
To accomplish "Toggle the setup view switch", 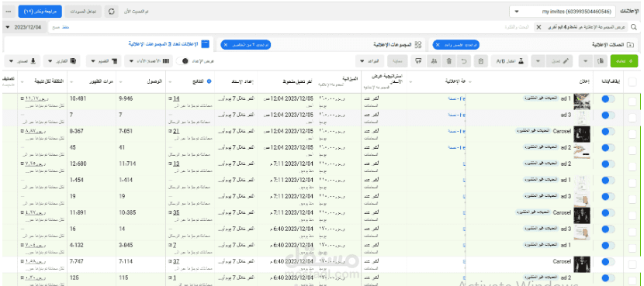I will [182, 61].
